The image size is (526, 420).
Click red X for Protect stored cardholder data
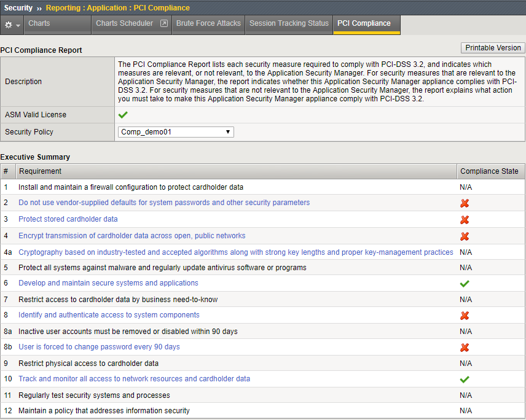click(x=465, y=220)
